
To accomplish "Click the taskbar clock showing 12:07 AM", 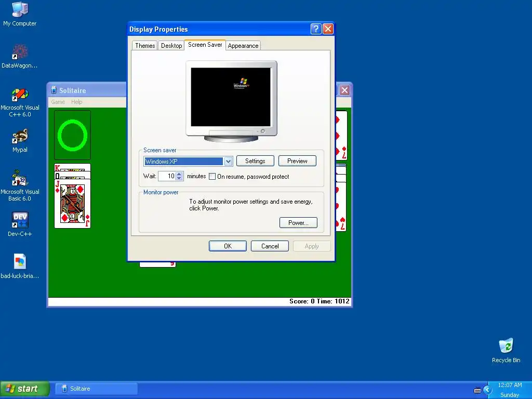I will 510,385.
